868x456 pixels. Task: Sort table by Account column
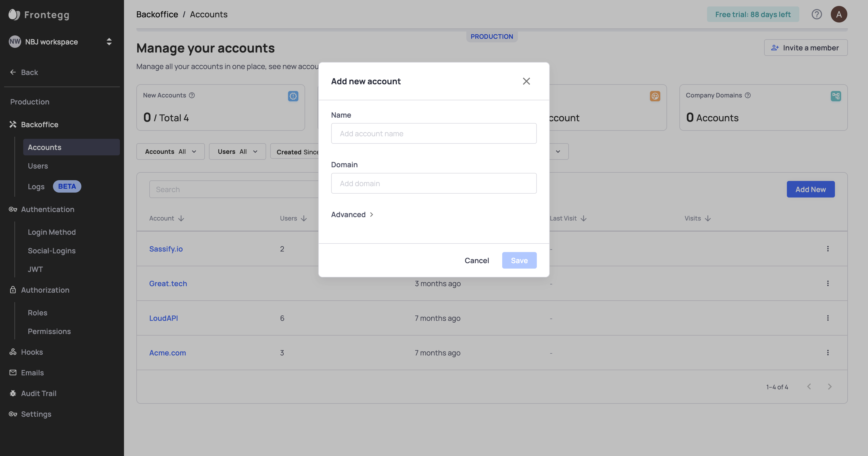pos(166,218)
